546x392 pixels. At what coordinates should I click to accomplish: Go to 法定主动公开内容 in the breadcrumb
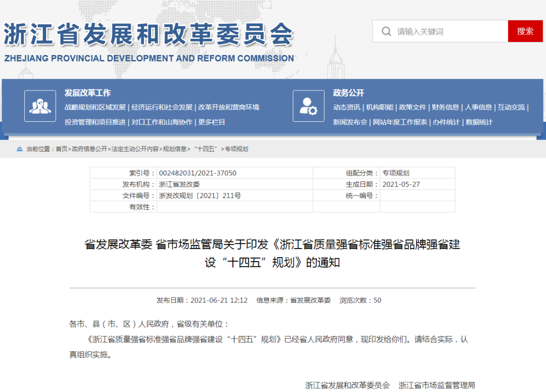pos(135,149)
